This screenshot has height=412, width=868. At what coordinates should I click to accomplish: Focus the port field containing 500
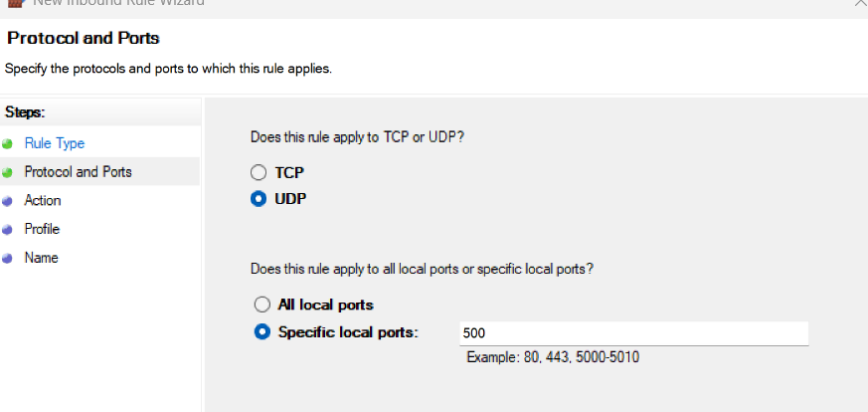coord(633,333)
